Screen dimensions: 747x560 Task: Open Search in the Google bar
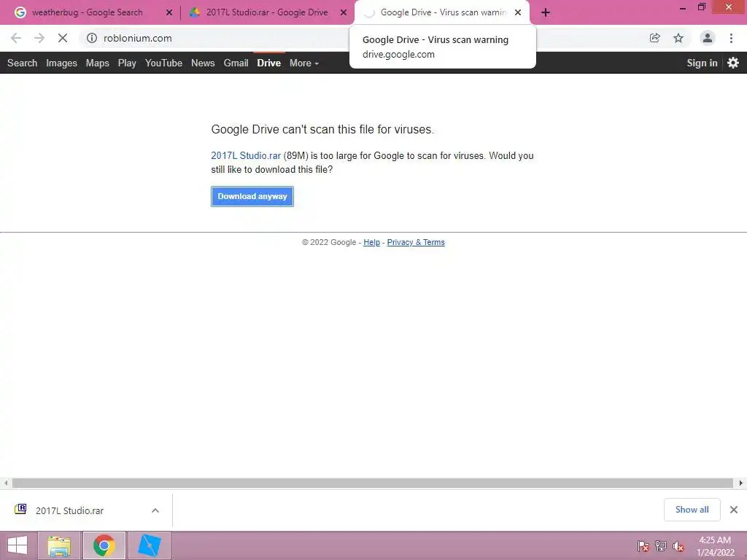22,63
